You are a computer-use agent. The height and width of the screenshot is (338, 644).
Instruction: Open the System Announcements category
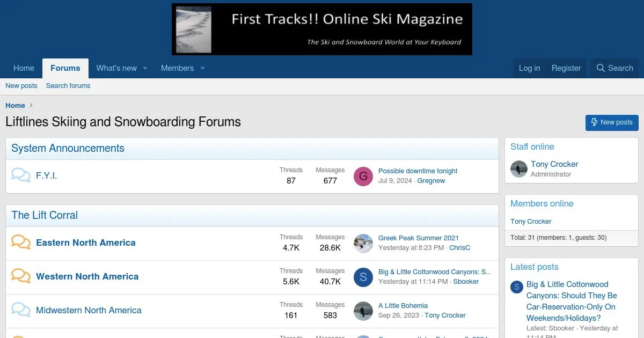[68, 149]
